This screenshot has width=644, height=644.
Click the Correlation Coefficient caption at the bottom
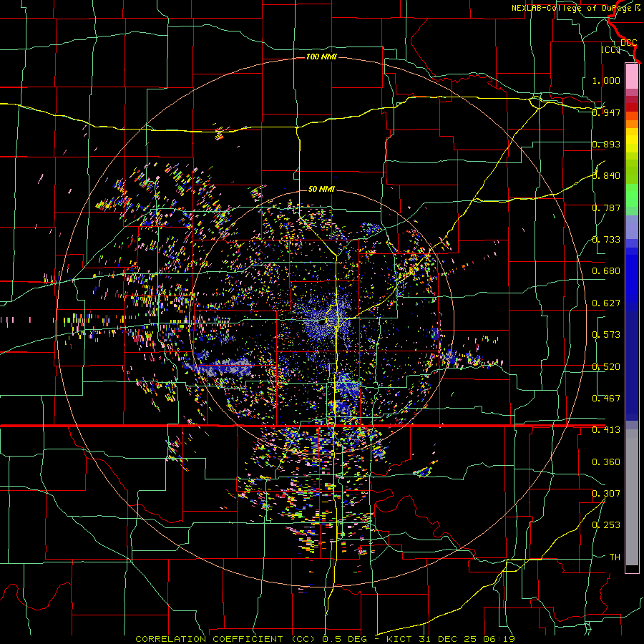[325, 639]
